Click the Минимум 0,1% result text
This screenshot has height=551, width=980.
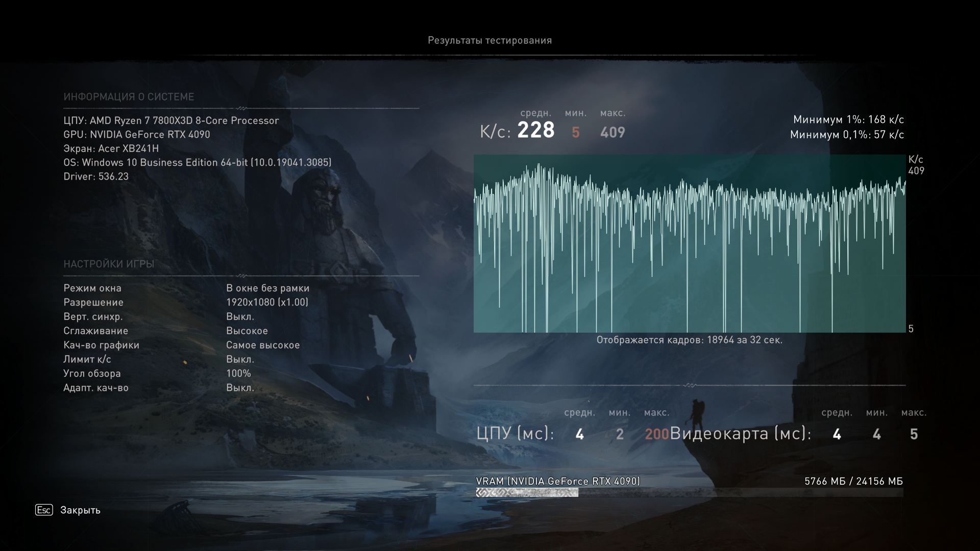[847, 135]
